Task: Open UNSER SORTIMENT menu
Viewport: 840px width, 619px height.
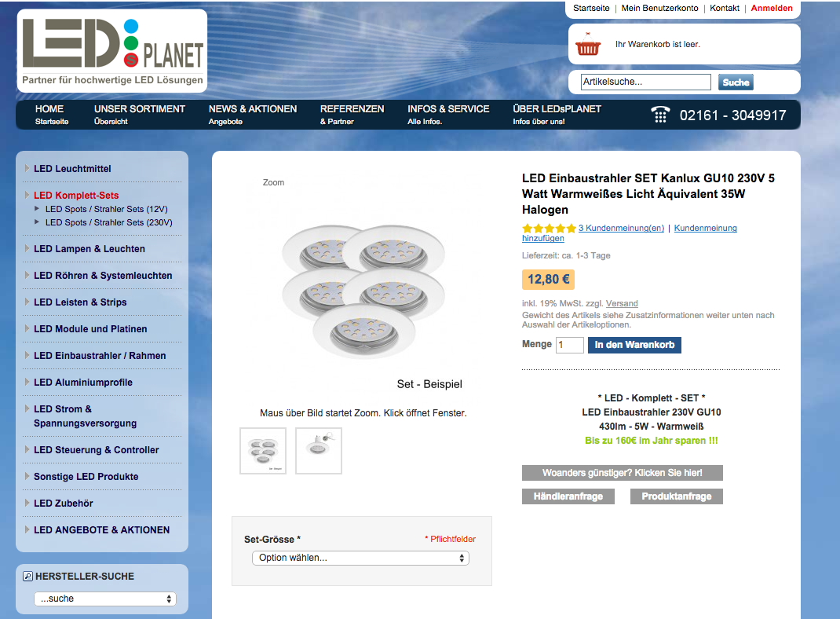Action: point(139,115)
